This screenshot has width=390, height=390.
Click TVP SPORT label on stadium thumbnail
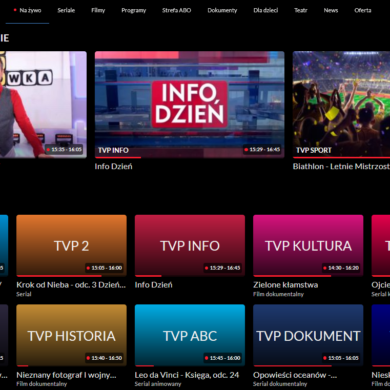pyautogui.click(x=314, y=150)
